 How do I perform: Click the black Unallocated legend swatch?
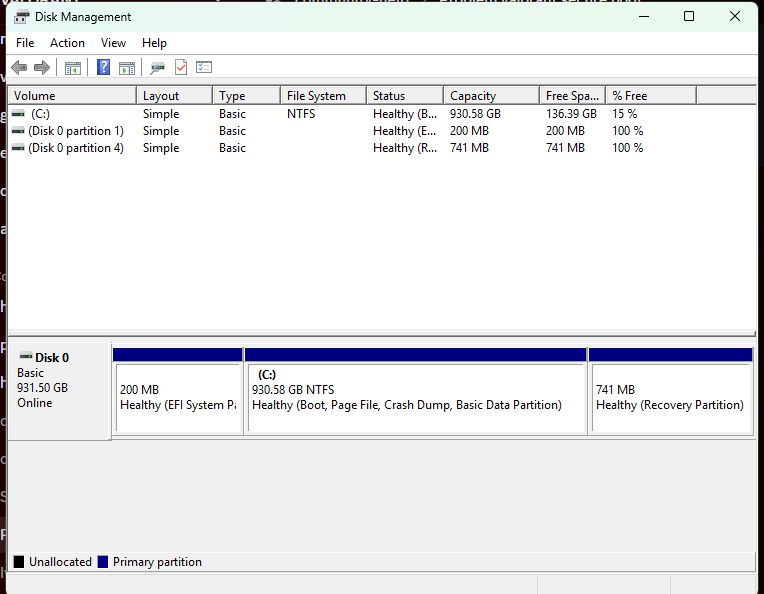[19, 562]
